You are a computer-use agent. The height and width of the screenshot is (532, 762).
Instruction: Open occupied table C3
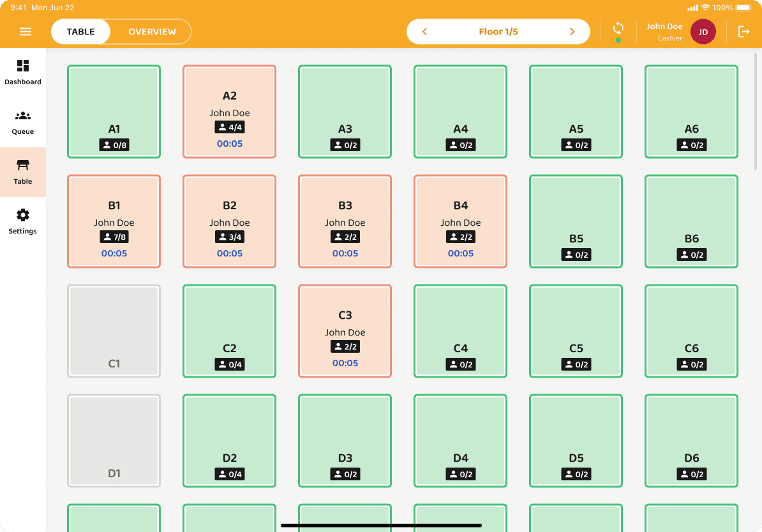[345, 331]
